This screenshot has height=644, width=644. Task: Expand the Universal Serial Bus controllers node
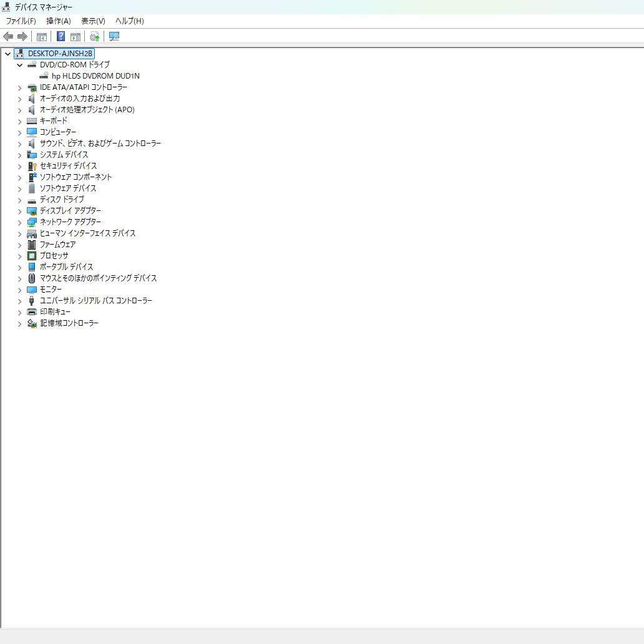click(20, 301)
